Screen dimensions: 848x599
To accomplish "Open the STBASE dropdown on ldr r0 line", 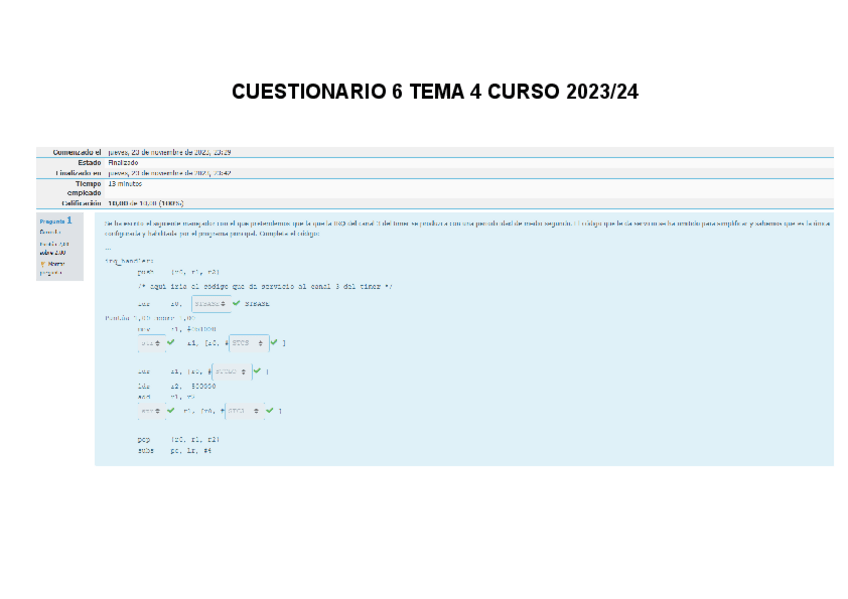I will (x=209, y=304).
